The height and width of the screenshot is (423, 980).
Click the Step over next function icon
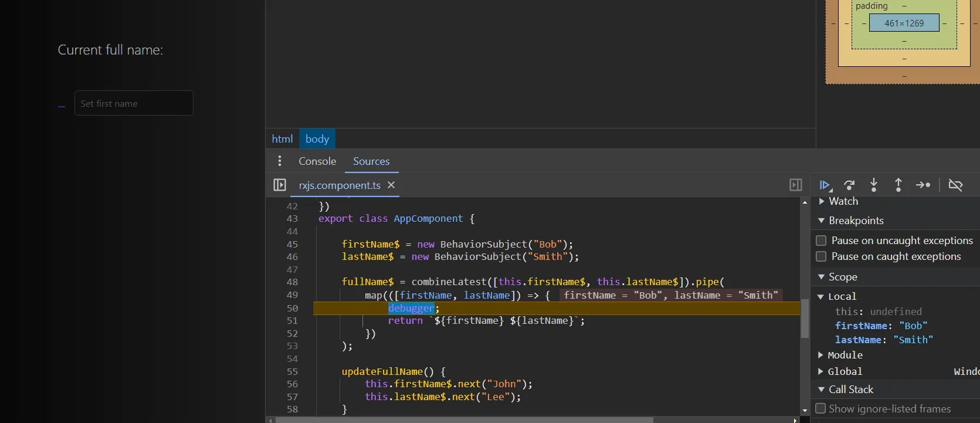[x=849, y=185]
